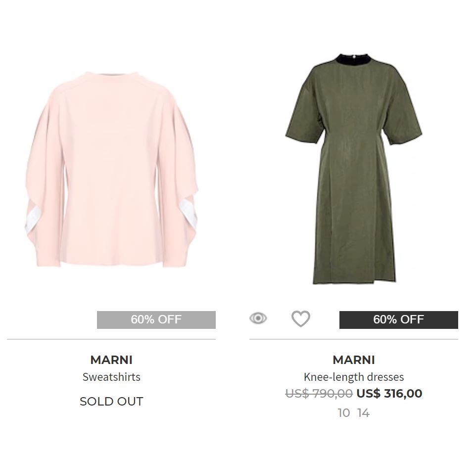
Task: Click the black collar of the olive dress
Action: [353, 59]
